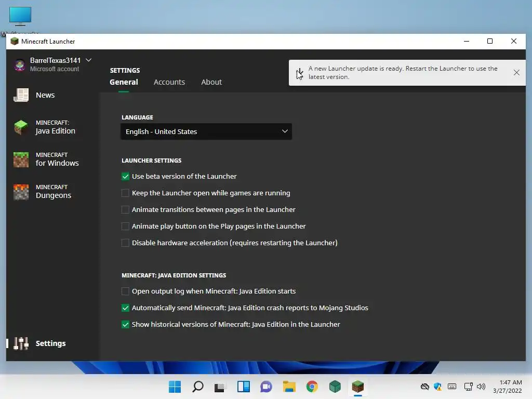
Task: Uncheck Automatically send crash reports to Mojang
Action: [x=125, y=308]
